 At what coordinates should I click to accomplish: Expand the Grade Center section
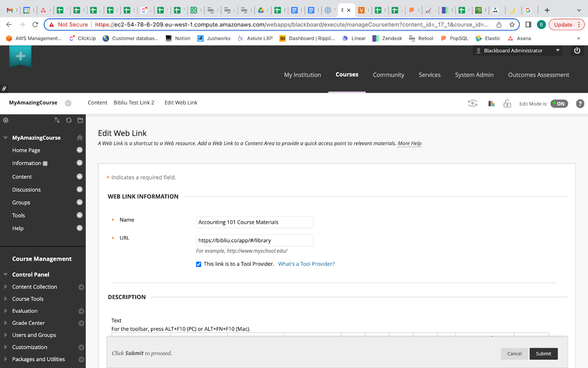pyautogui.click(x=28, y=323)
